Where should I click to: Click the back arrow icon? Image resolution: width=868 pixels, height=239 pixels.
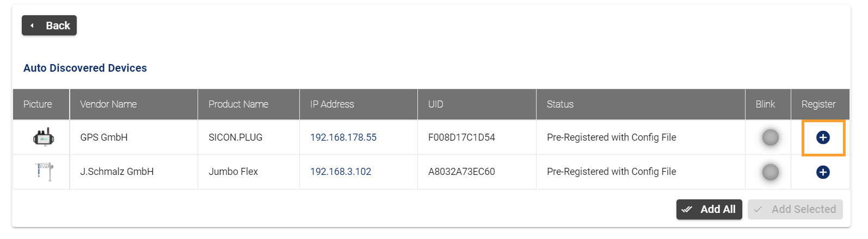point(32,26)
